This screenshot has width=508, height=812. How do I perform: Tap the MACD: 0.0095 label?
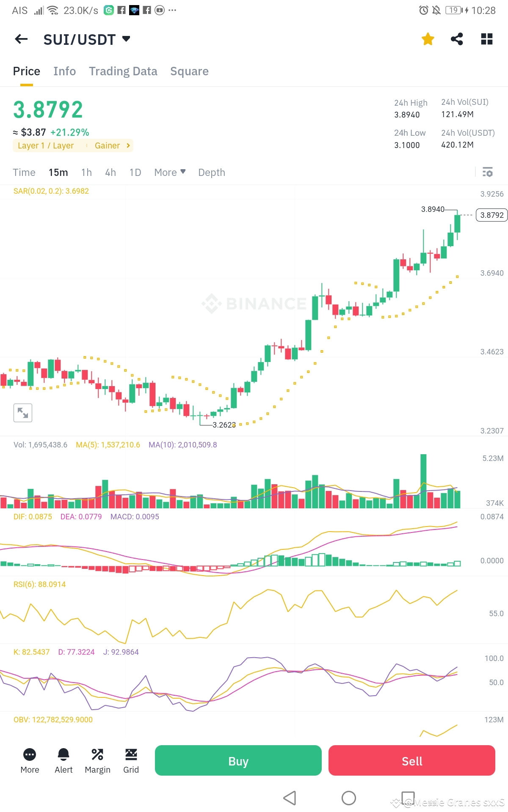[135, 517]
